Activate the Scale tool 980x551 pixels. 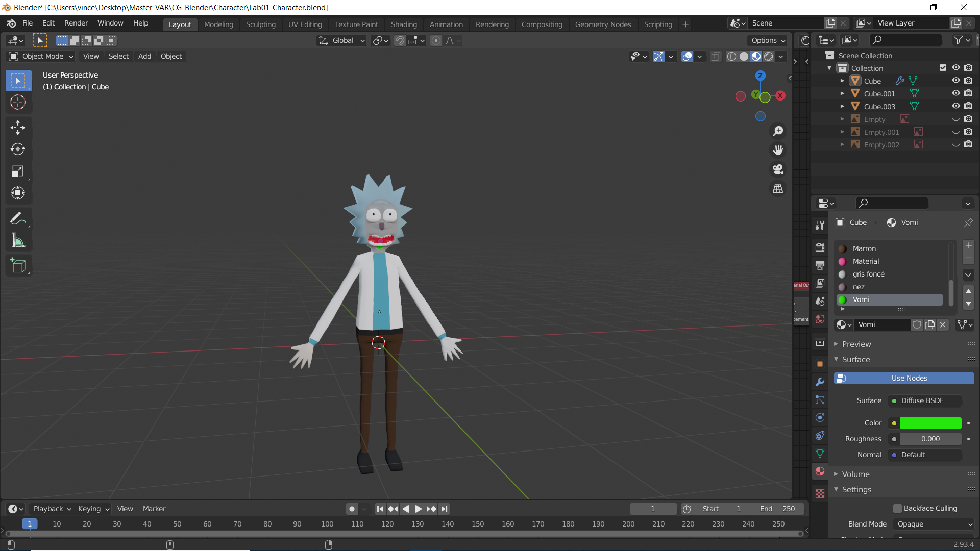[18, 171]
